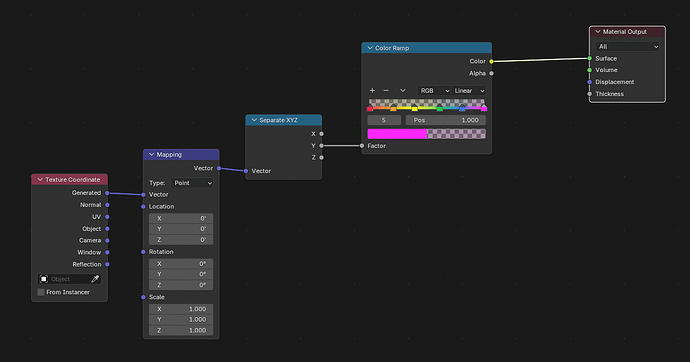
Task: Select the orange color stop on the ramp
Action: 393,108
